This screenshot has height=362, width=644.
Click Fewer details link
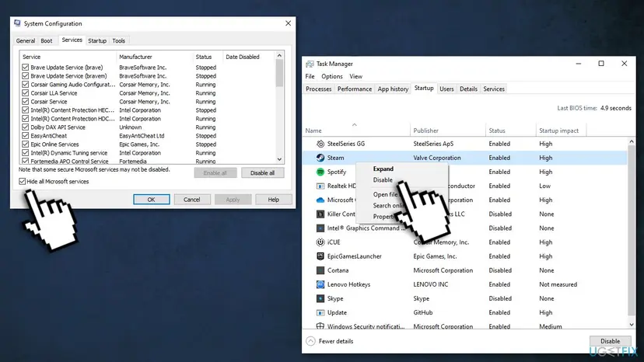[336, 341]
